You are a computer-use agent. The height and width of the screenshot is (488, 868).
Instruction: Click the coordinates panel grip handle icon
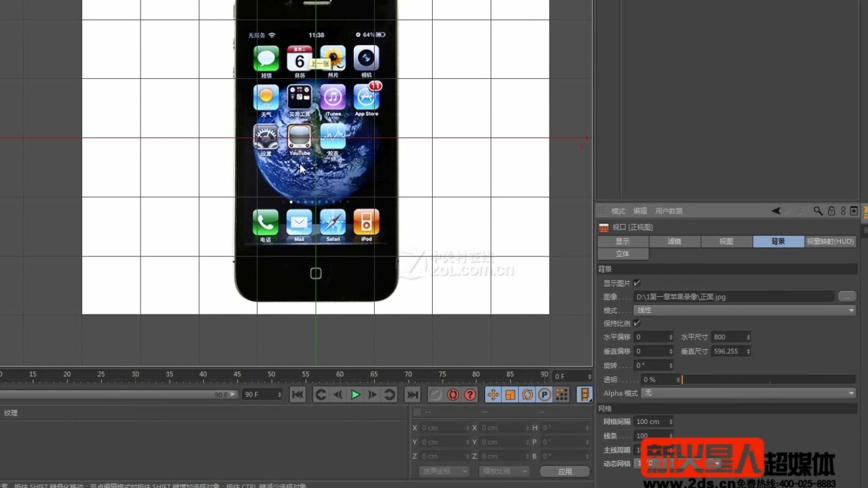tap(417, 413)
